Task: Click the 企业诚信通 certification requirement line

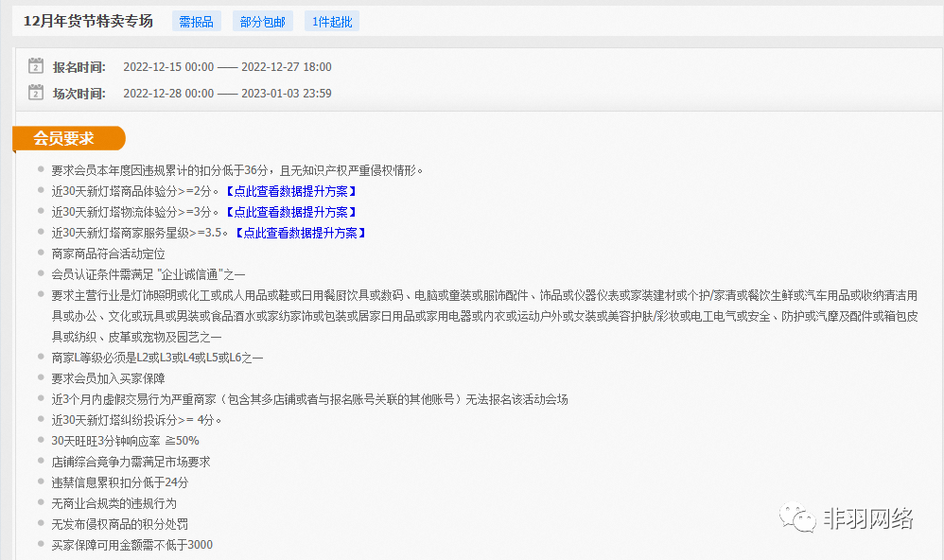Action: pos(148,274)
